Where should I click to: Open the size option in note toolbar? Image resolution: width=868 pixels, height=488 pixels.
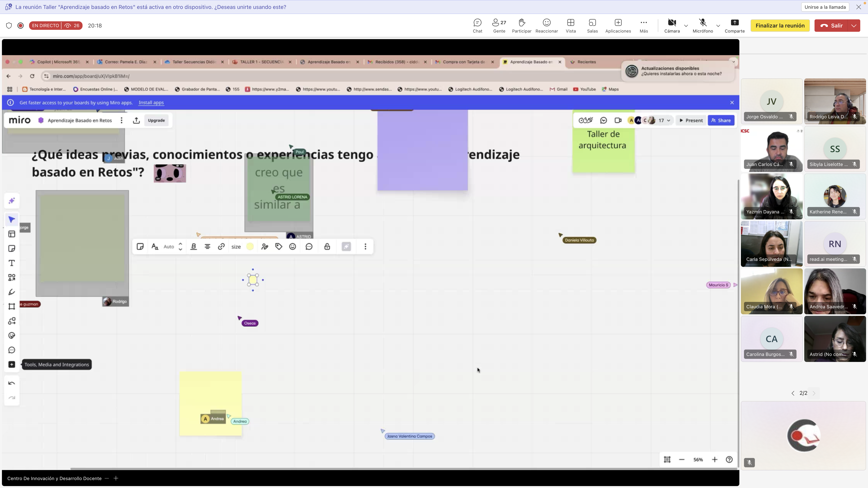[236, 247]
